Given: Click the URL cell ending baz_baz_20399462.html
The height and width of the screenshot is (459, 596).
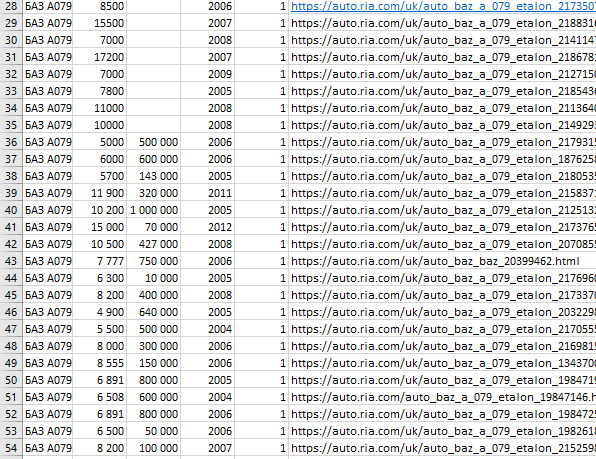Looking at the screenshot, I should (x=442, y=261).
